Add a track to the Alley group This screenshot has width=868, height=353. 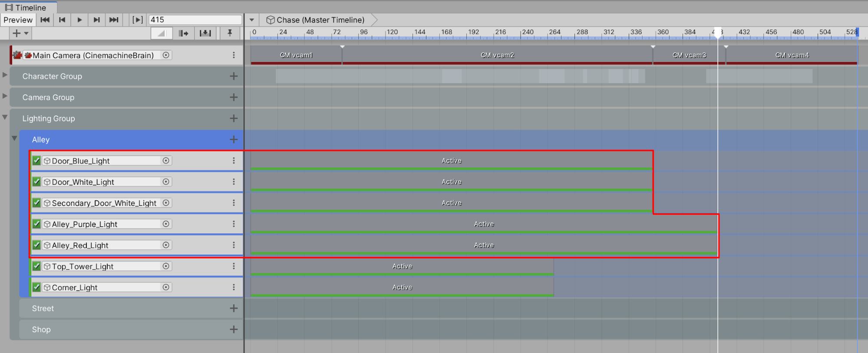point(234,140)
